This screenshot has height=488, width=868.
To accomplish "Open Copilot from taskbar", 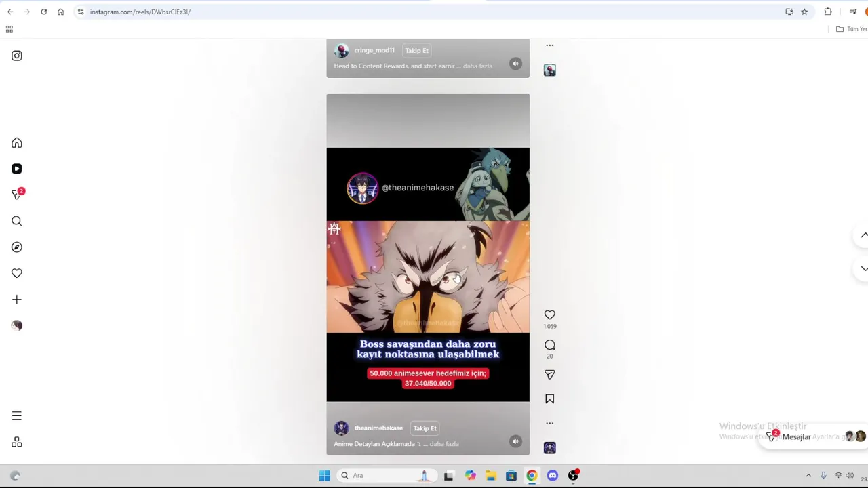I will [x=470, y=476].
